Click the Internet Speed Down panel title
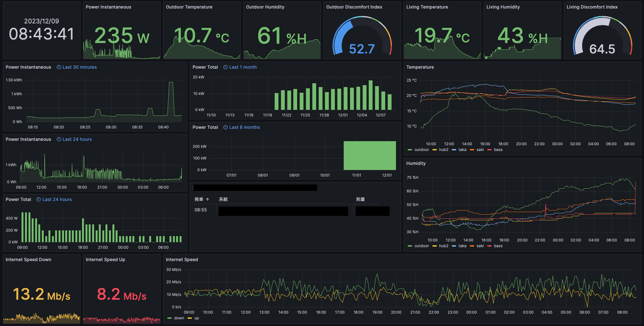644x326 pixels. tap(29, 260)
